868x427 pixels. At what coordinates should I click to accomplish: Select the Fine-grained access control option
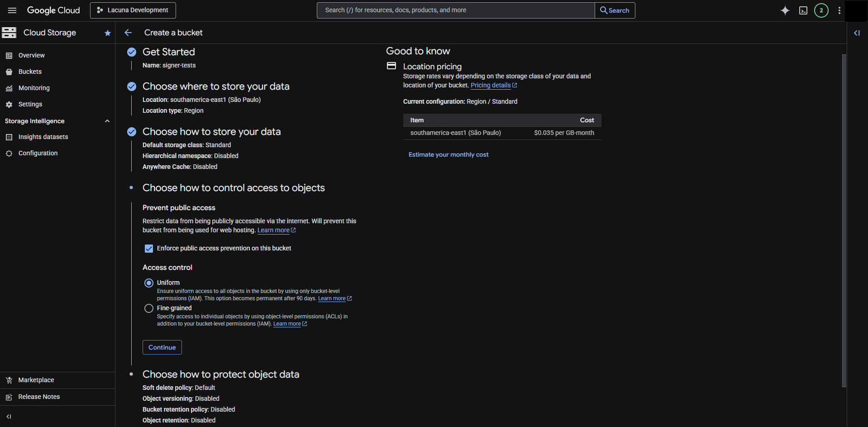(149, 308)
